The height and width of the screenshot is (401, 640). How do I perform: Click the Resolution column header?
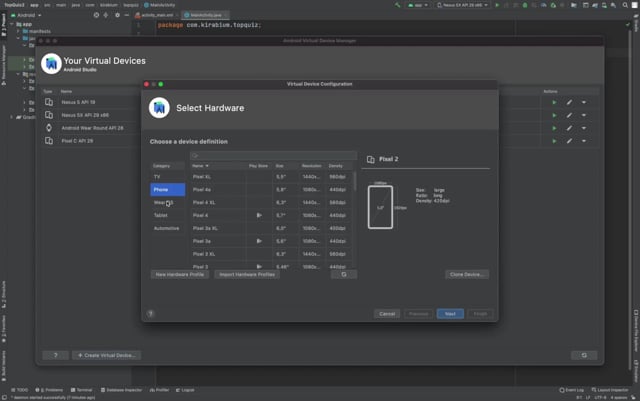(x=312, y=166)
